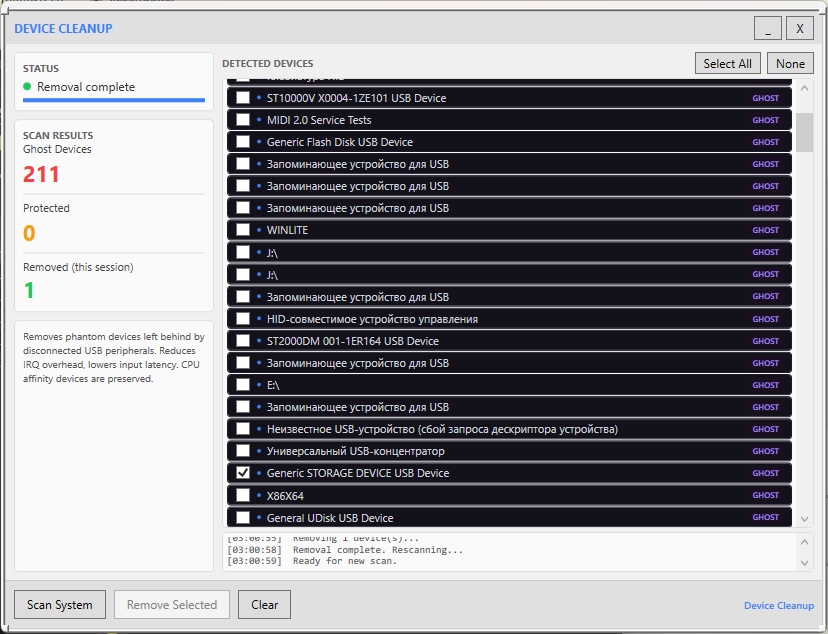Screen dimensions: 828x634
Task: Enable checkbox for ST2000DM 001-1ER164 USB Device
Action: point(243,341)
